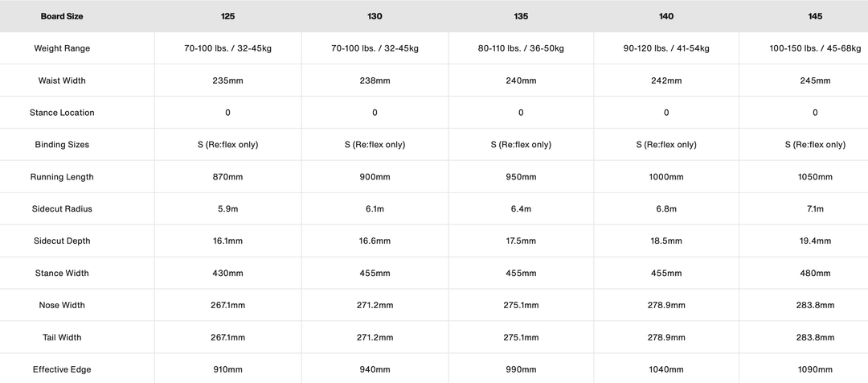Click the 990mm effective edge value
Image resolution: width=868 pixels, height=383 pixels.
coord(521,370)
